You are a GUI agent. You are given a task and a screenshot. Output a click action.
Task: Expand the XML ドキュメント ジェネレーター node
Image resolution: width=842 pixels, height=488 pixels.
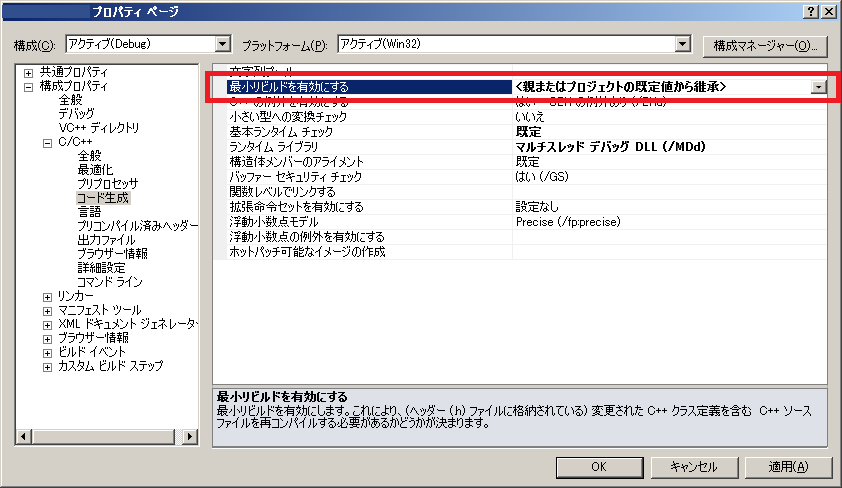[47, 325]
